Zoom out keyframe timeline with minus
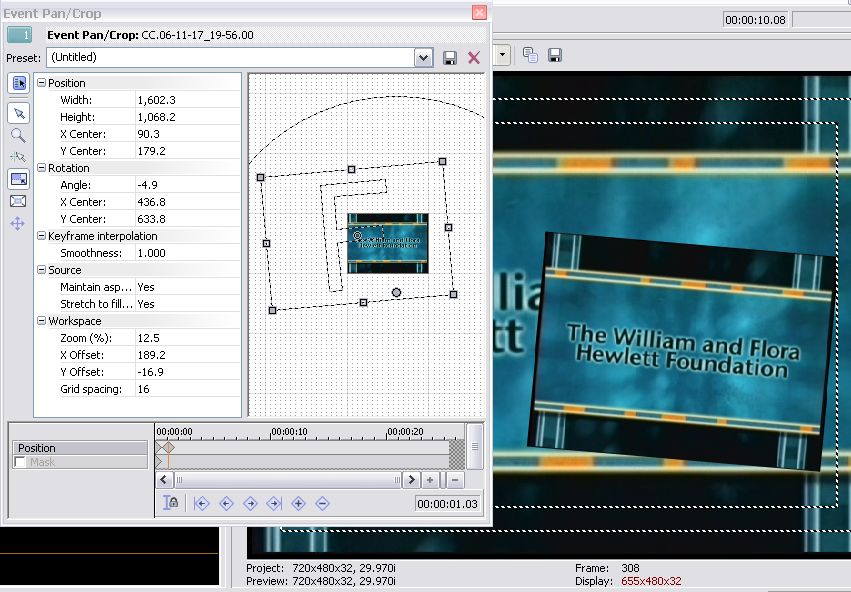 [x=455, y=480]
